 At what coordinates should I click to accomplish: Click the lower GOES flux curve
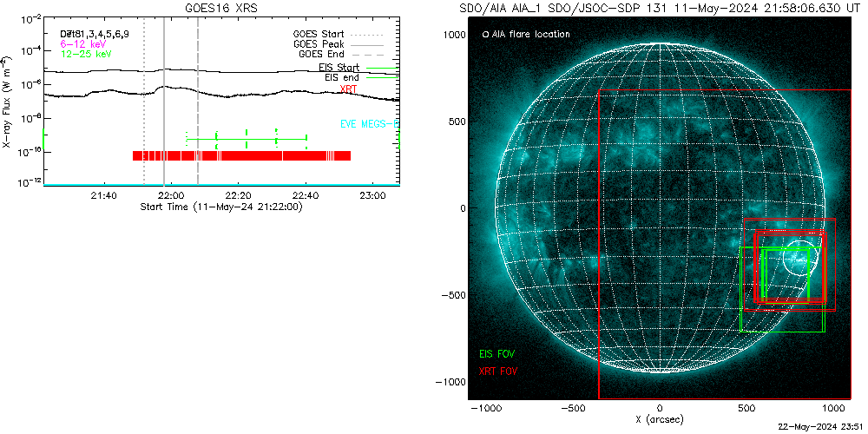(x=221, y=94)
